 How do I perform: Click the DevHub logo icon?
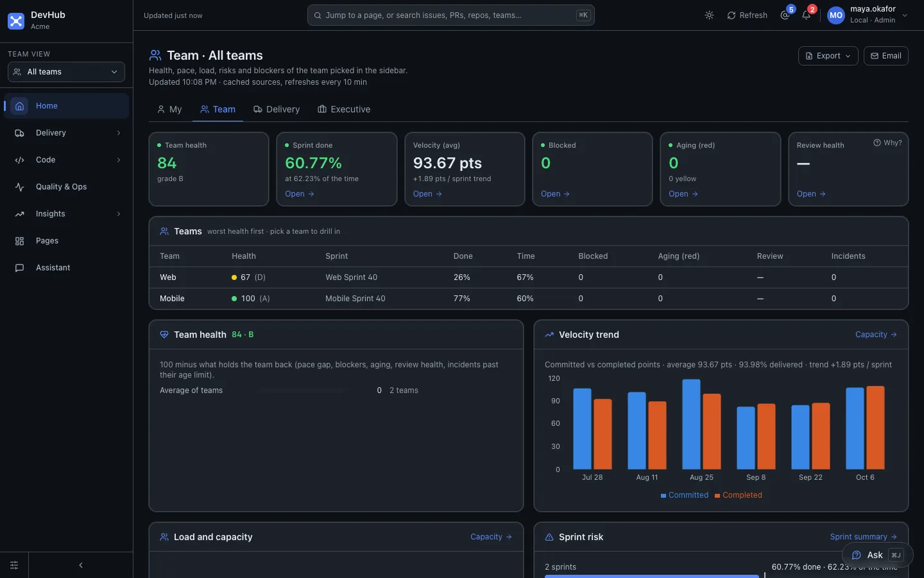(16, 21)
